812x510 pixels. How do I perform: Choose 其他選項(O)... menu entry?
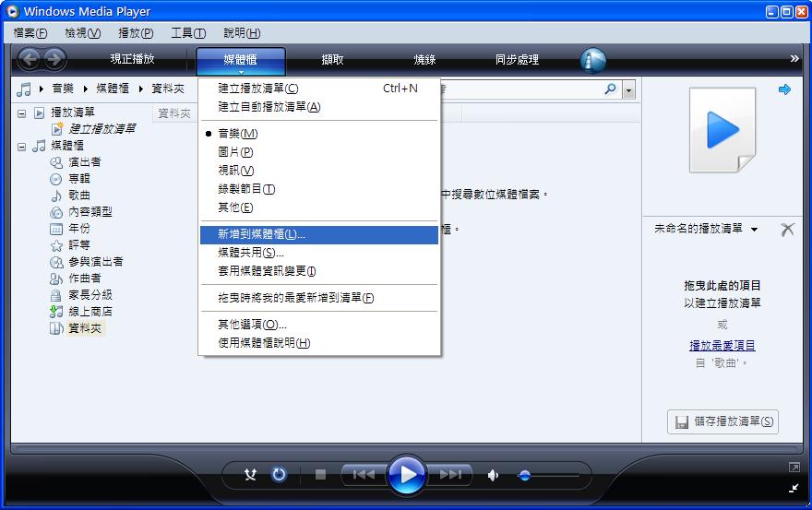[x=319, y=325]
